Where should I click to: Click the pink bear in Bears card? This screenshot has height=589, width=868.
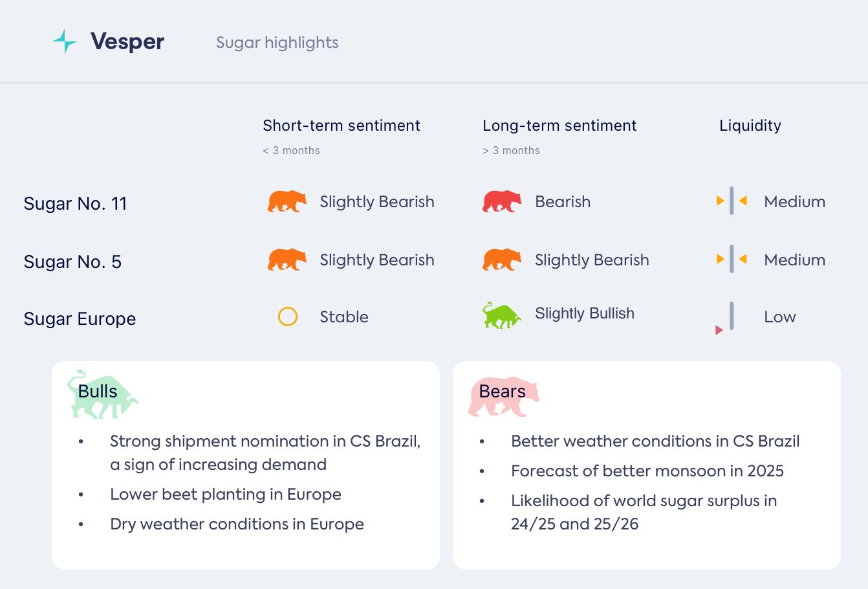coord(503,396)
